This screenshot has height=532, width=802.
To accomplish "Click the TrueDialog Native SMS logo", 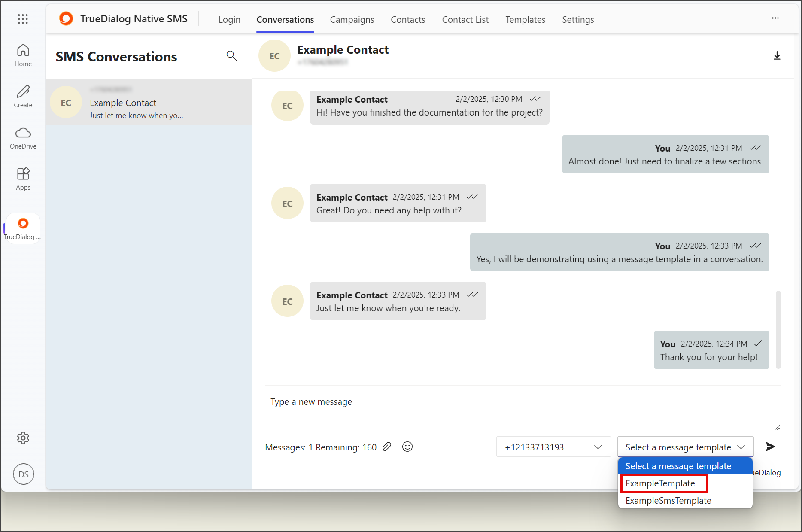I will click(66, 19).
